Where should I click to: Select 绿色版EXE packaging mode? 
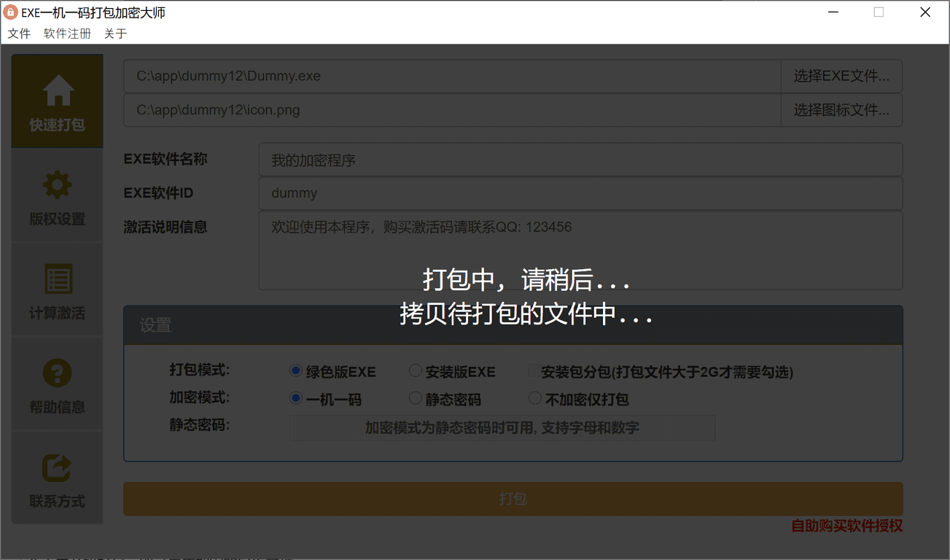point(296,371)
